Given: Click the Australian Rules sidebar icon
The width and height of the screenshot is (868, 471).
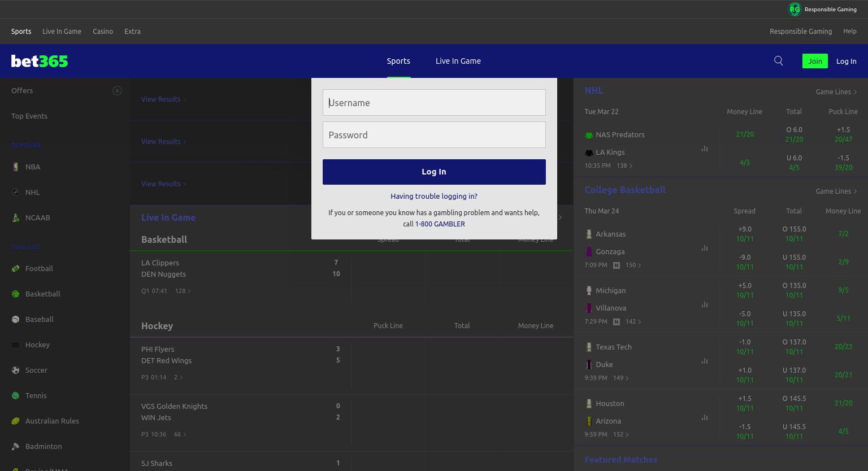Looking at the screenshot, I should 15,421.
